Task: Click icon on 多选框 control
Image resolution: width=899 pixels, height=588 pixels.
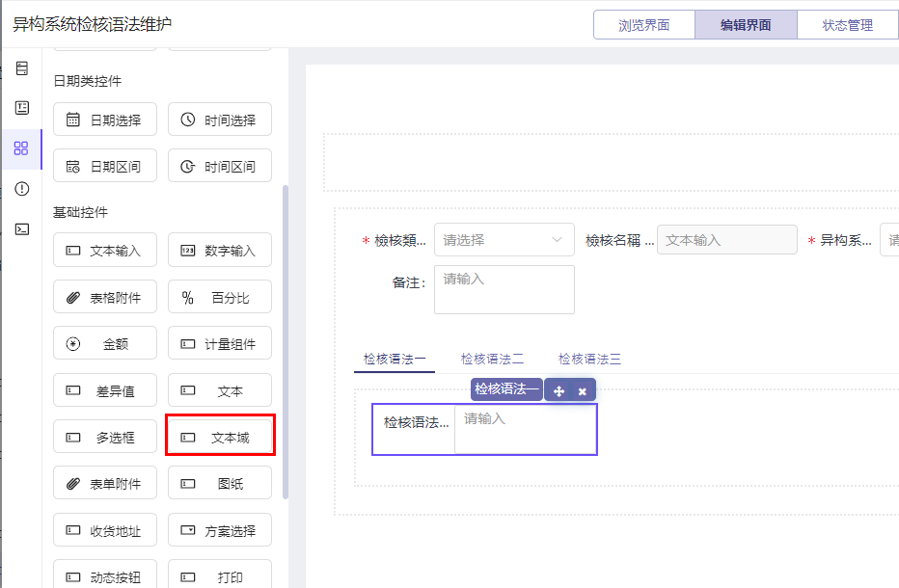Action: click(x=72, y=438)
